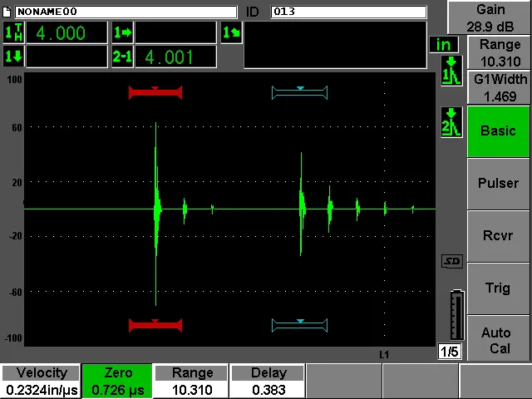532x399 pixels.
Task: Select the gate 1 thickness reading icon
Action: [14, 32]
